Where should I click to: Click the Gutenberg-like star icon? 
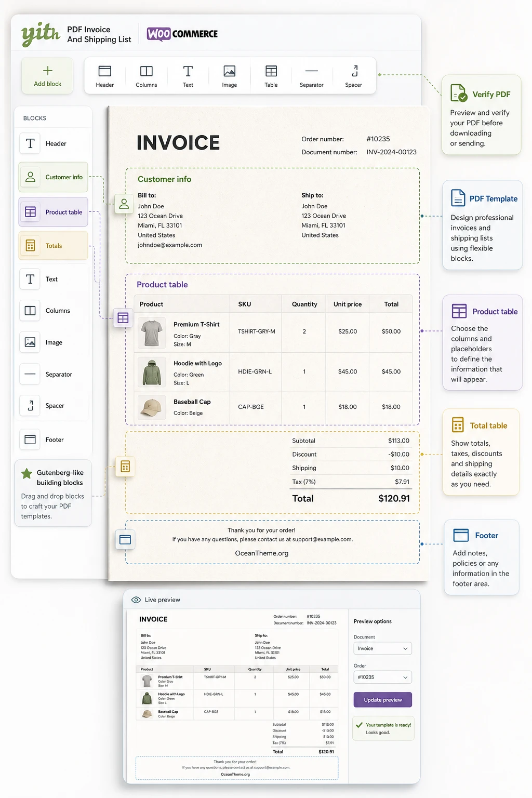coord(26,473)
